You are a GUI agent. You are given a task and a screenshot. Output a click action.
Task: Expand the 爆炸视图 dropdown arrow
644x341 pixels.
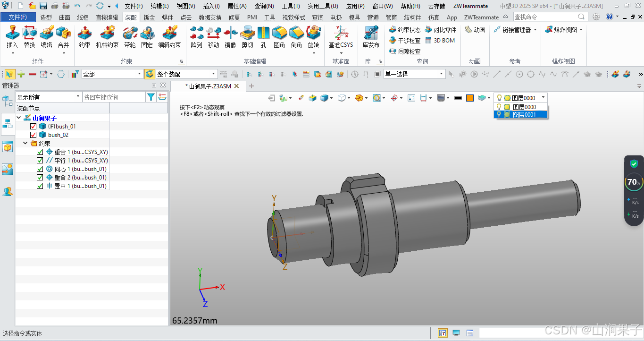[581, 30]
